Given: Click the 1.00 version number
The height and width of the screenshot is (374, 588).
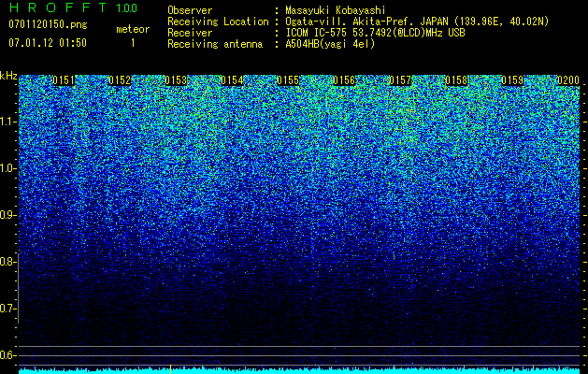Looking at the screenshot, I should click(127, 7).
